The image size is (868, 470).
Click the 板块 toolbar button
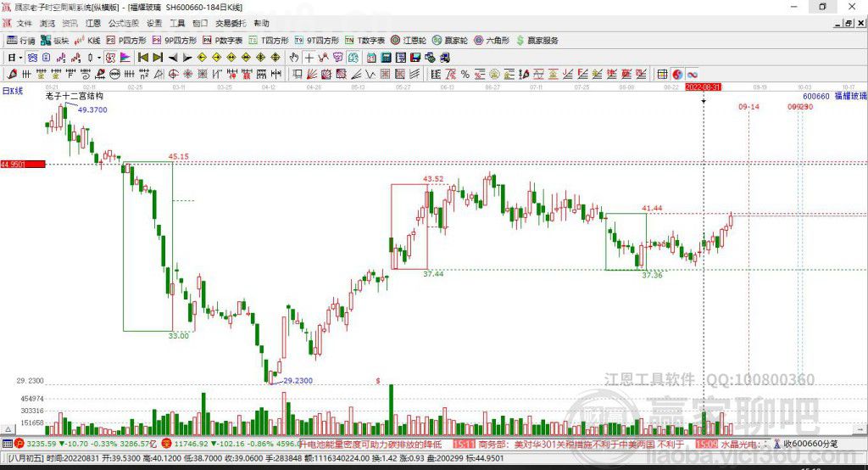(x=55, y=41)
